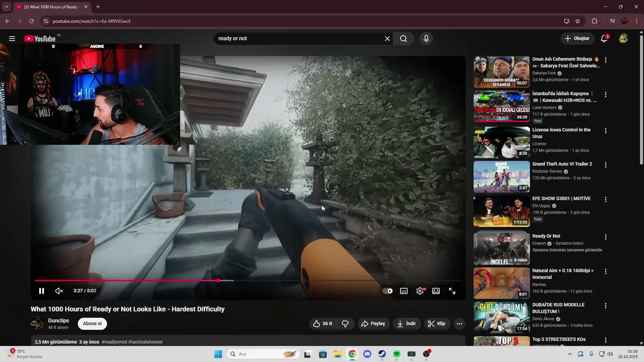Click the Paylaş share button
644x362 pixels.
point(373,324)
